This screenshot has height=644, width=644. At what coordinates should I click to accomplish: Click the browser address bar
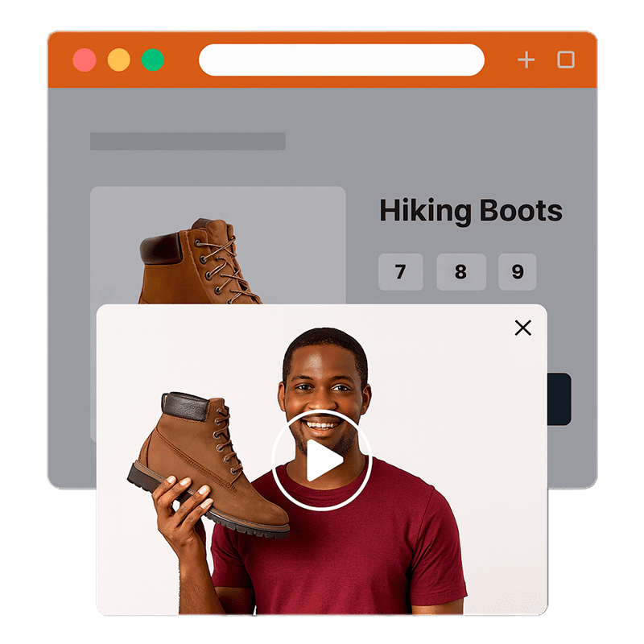click(341, 60)
